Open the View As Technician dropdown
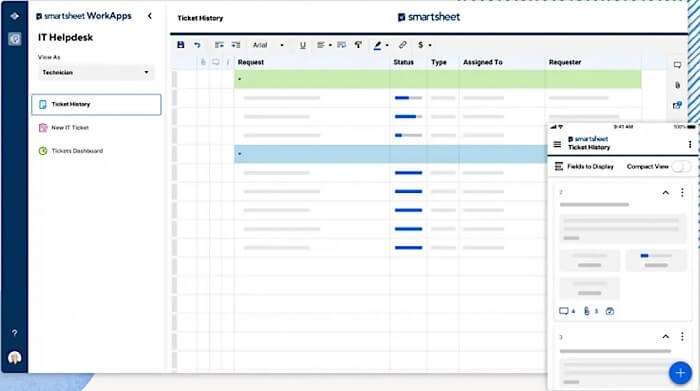700x391 pixels. (96, 72)
